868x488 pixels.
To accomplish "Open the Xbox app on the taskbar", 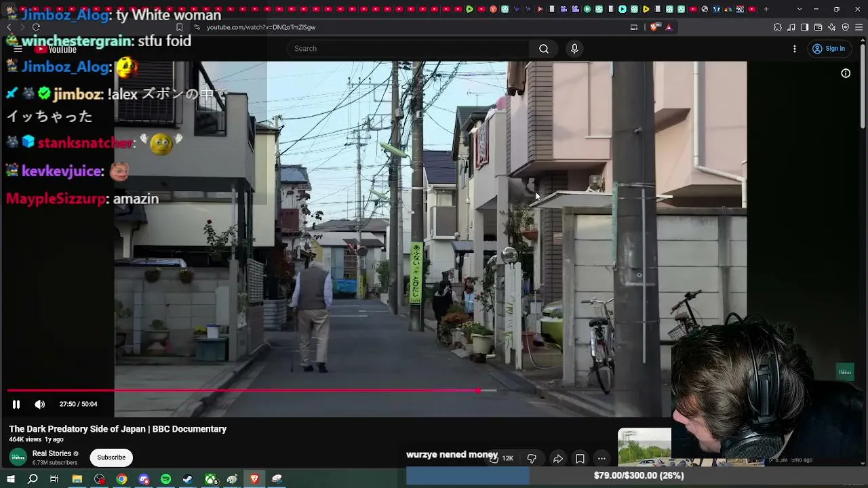I will [211, 479].
